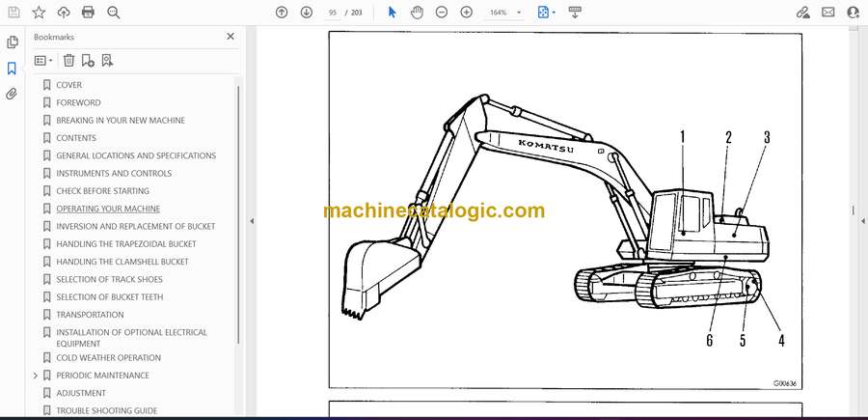The height and width of the screenshot is (420, 868).
Task: Click the bookmarks panel scrollbar
Action: [x=238, y=214]
